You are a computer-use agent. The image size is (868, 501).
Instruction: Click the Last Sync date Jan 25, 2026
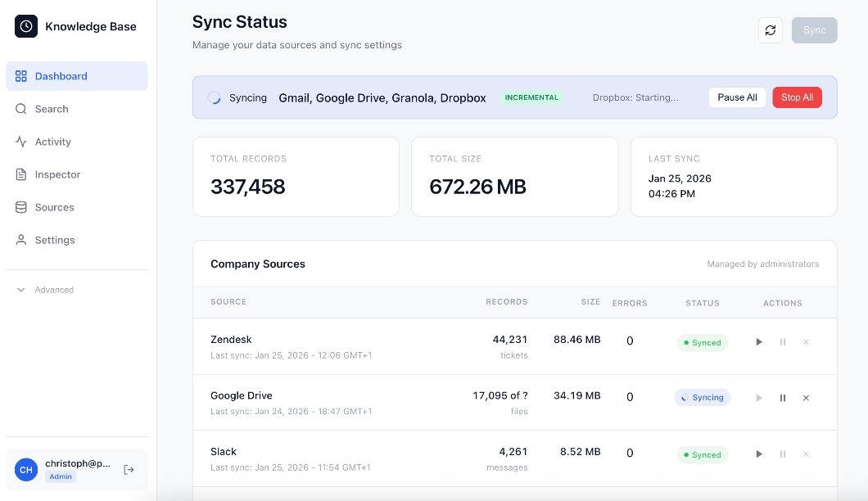pyautogui.click(x=680, y=178)
